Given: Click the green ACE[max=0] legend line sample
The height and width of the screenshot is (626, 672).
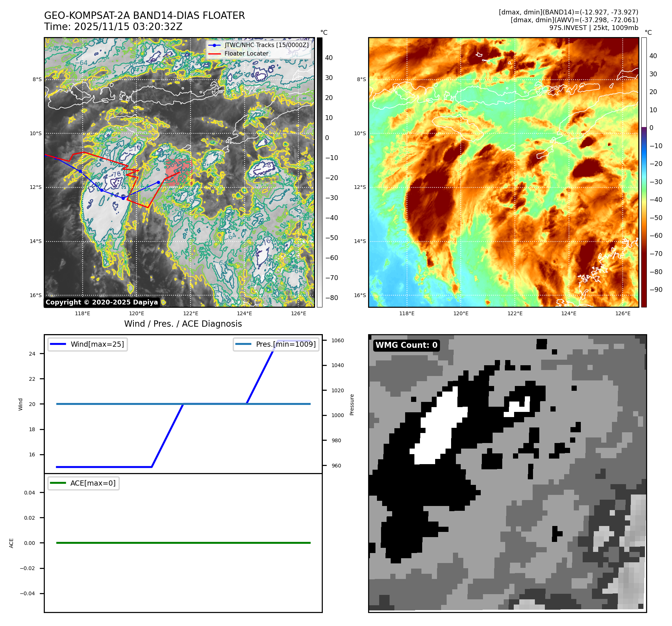Looking at the screenshot, I should click(x=58, y=483).
